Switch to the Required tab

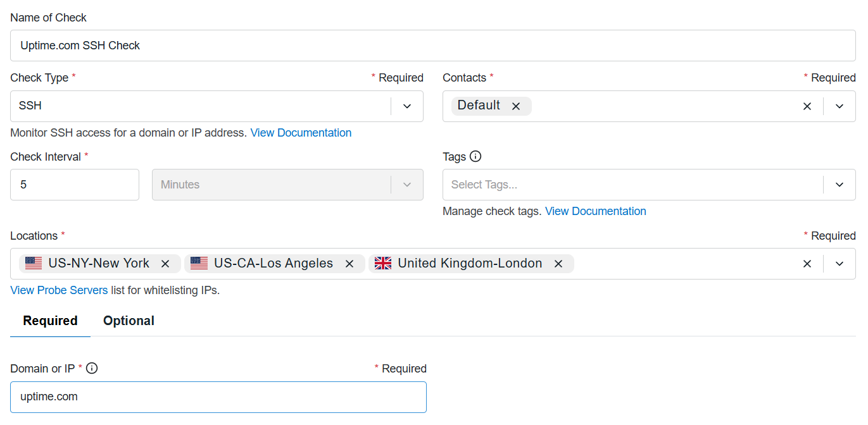50,321
